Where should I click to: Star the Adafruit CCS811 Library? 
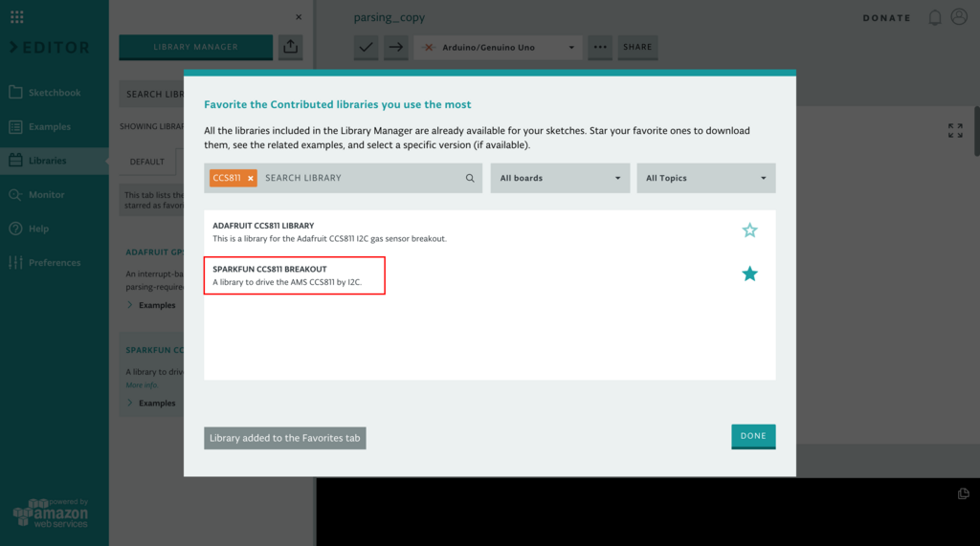(749, 230)
